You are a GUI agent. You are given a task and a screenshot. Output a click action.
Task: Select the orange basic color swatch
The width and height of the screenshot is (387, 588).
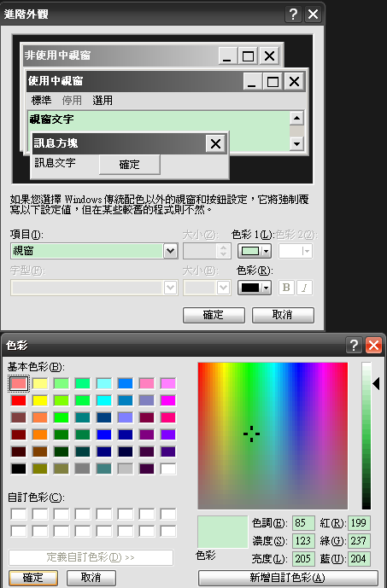40,434
